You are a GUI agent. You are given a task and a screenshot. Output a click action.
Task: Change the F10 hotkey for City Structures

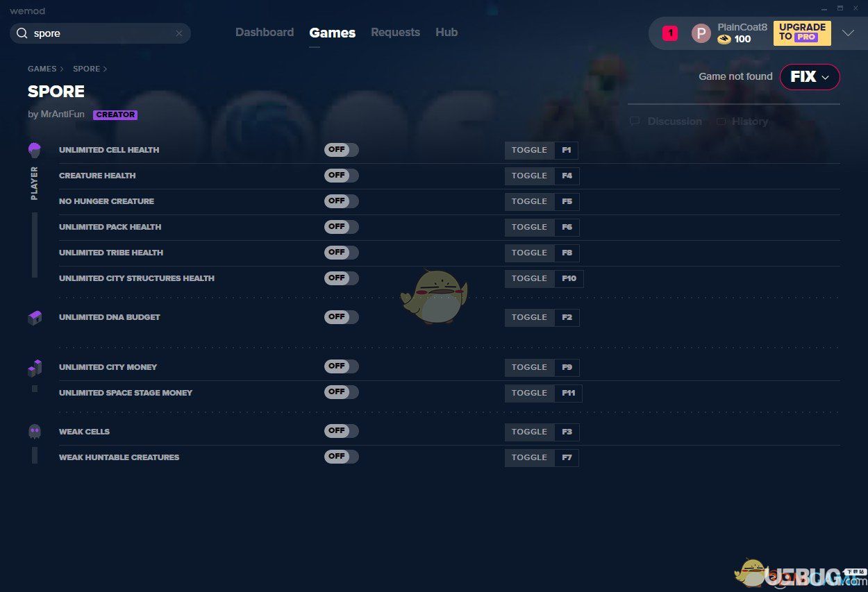(x=569, y=278)
